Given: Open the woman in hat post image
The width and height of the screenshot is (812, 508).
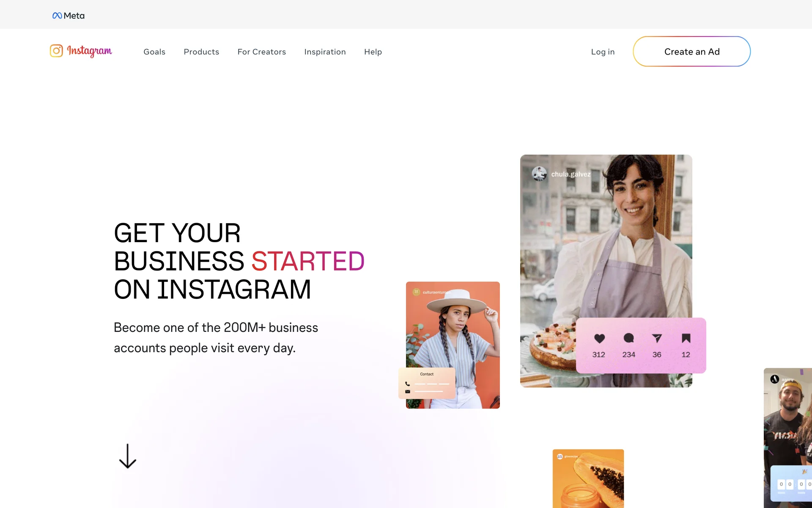Looking at the screenshot, I should pos(453,345).
